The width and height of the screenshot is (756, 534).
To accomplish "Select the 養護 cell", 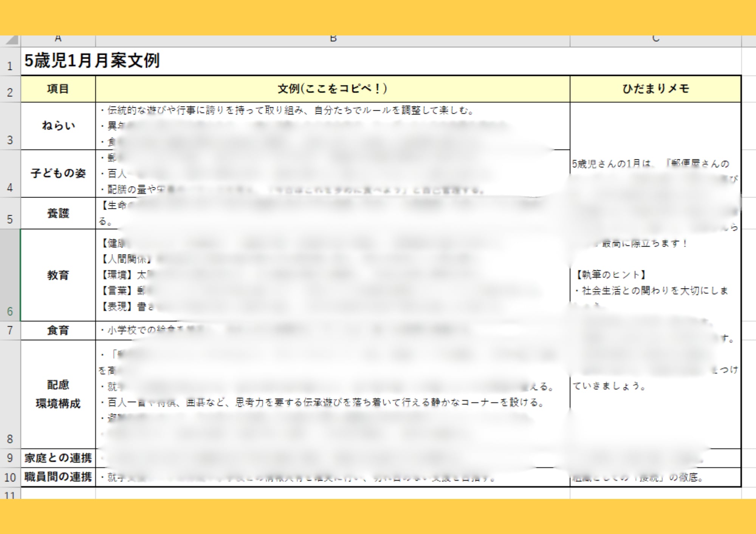I will pos(58,213).
